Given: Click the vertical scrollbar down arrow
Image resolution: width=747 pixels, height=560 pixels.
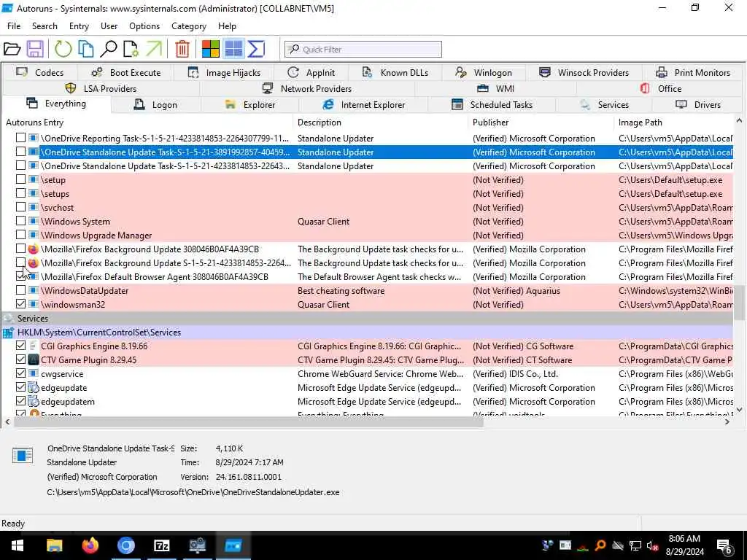Looking at the screenshot, I should 739,410.
